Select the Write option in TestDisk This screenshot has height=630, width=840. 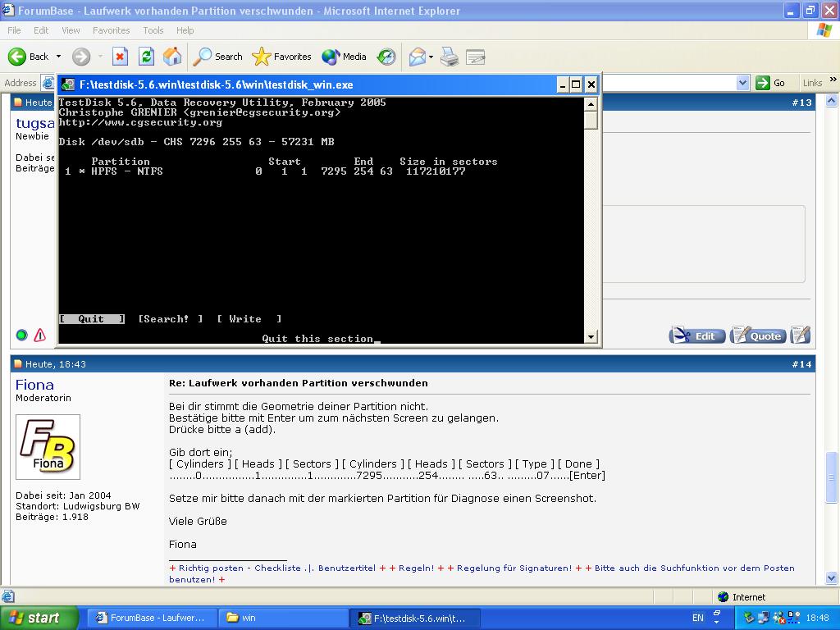pyautogui.click(x=249, y=319)
